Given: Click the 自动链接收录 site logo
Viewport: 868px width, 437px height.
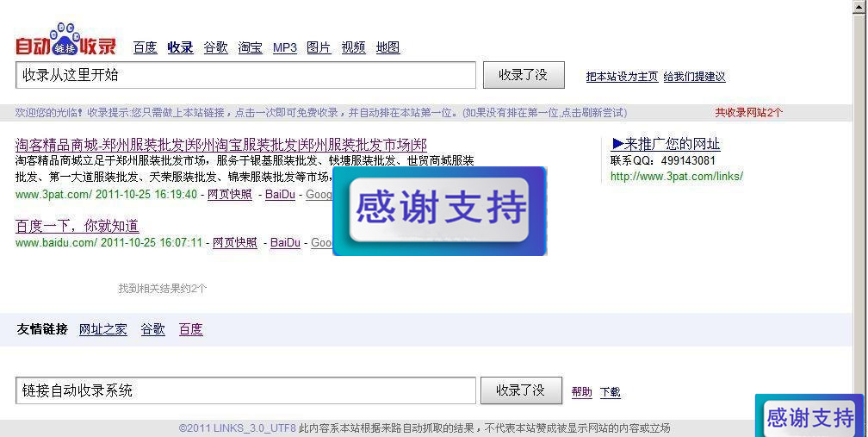Looking at the screenshot, I should point(65,40).
